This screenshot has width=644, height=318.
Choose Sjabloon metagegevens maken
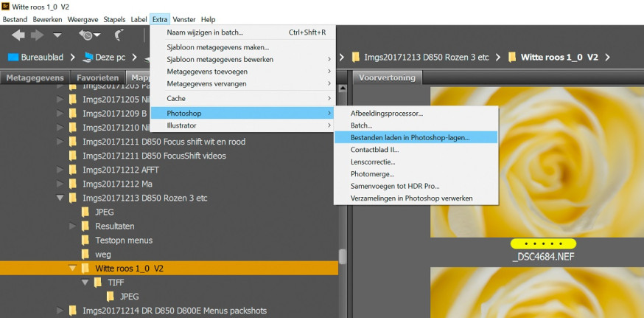coord(243,47)
